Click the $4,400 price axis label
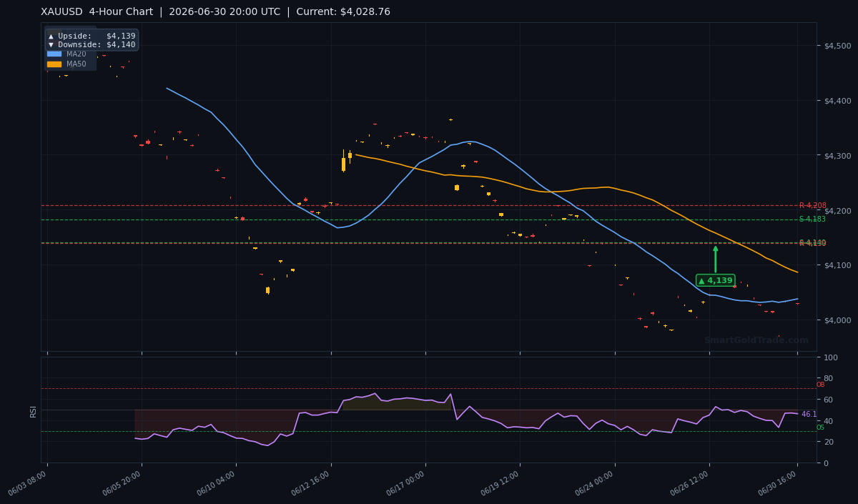This screenshot has width=858, height=504. point(837,101)
